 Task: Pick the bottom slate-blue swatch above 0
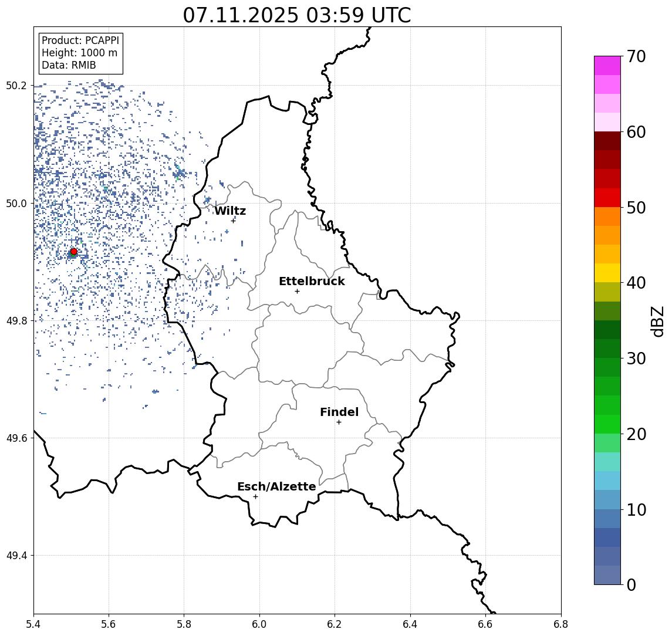click(607, 575)
